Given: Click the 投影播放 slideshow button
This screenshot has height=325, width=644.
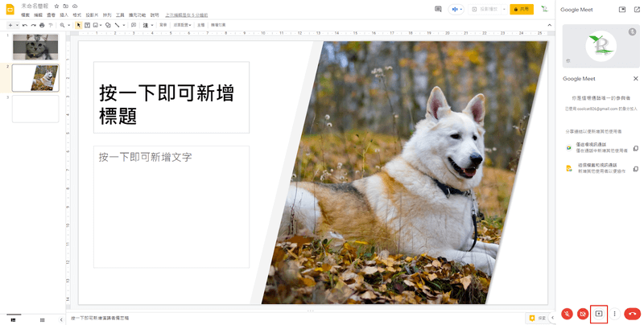Looking at the screenshot, I should [x=485, y=9].
